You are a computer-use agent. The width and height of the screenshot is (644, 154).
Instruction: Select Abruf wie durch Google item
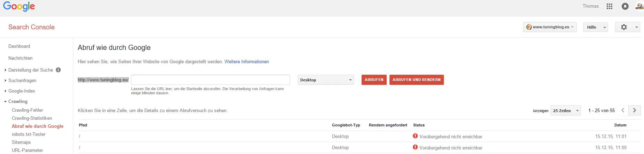pos(38,126)
